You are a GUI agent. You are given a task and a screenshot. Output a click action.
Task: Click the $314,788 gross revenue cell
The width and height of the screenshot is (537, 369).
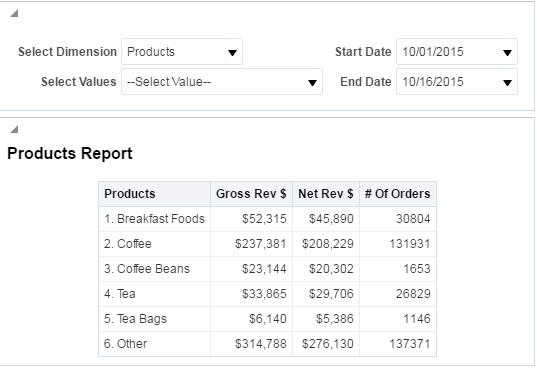click(x=251, y=344)
